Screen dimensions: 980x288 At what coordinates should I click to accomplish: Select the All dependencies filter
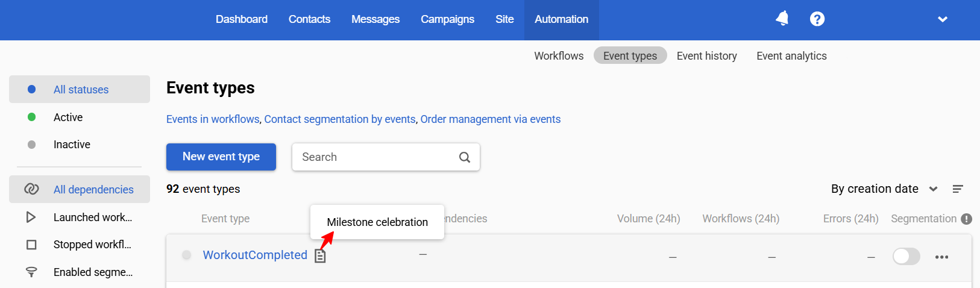[x=80, y=189]
